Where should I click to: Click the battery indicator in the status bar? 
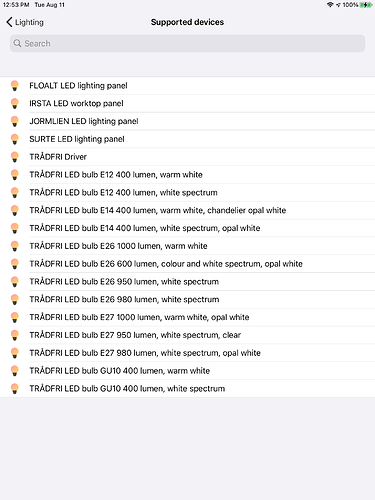(366, 5)
